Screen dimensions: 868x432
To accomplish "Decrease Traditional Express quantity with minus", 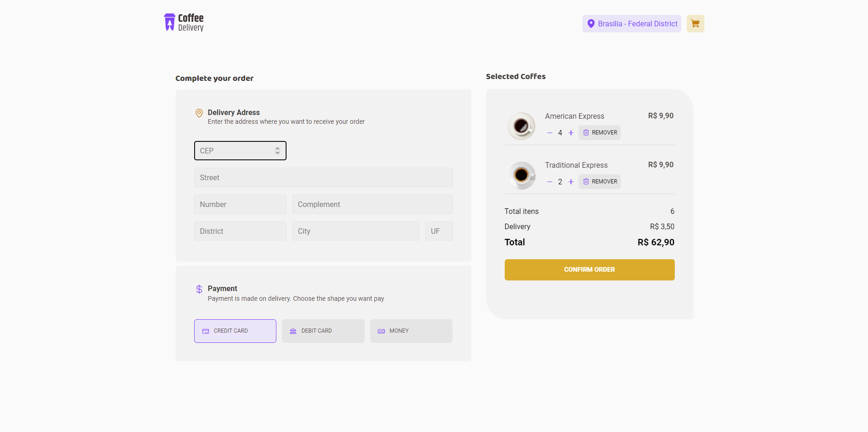I will point(550,182).
